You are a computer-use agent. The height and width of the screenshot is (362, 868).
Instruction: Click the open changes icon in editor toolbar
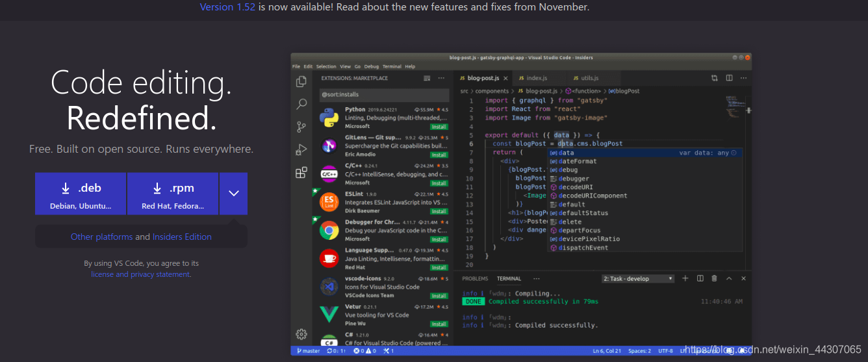click(715, 78)
